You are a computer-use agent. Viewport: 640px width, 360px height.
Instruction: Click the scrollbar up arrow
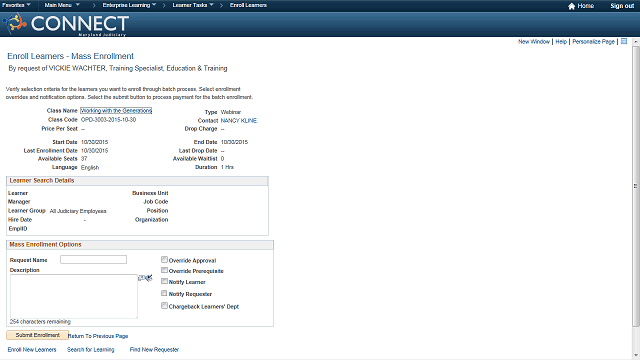point(635,42)
